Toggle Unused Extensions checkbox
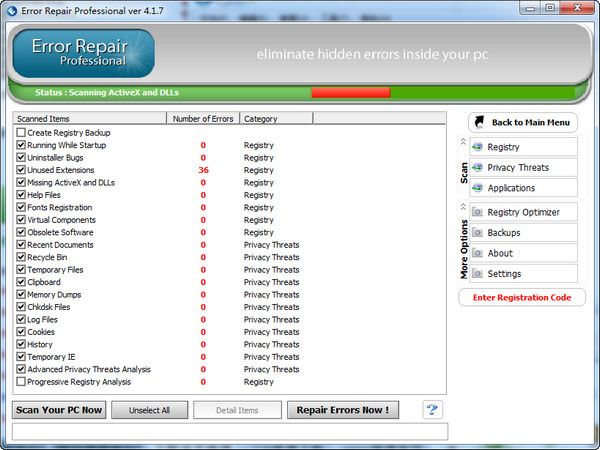The width and height of the screenshot is (600, 450). point(21,170)
